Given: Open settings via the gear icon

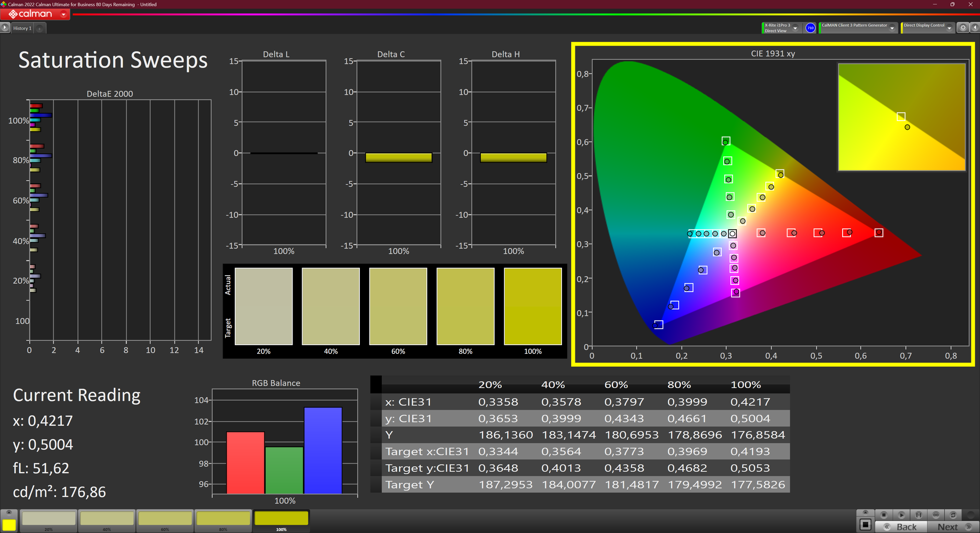Looking at the screenshot, I should (963, 28).
